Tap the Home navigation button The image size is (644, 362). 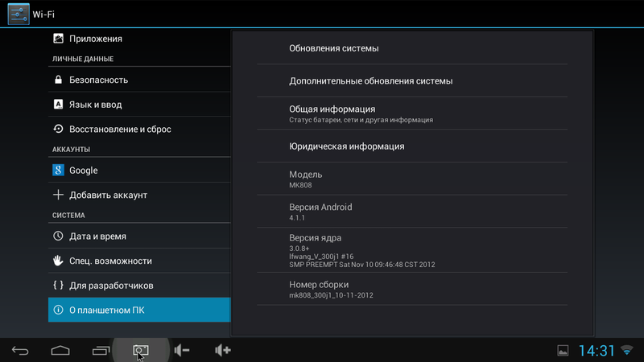tap(60, 350)
